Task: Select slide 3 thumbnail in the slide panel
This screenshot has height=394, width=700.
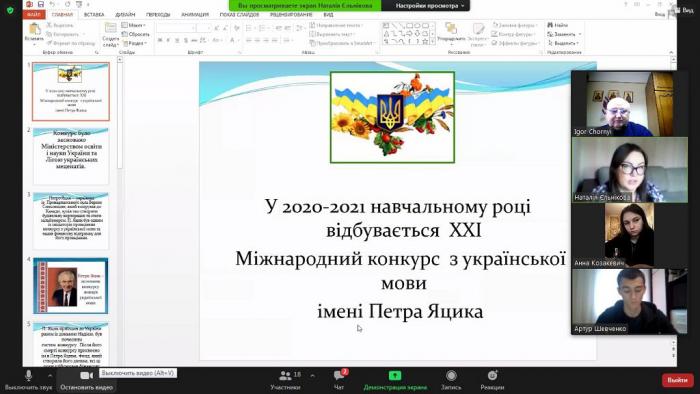Action: (x=71, y=221)
